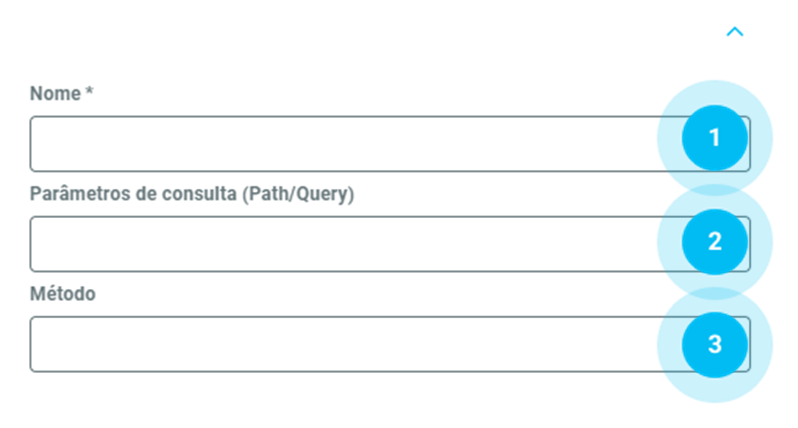Select the blue badge on the Parâmetros field
Image resolution: width=798 pixels, height=428 pixels.
(714, 241)
